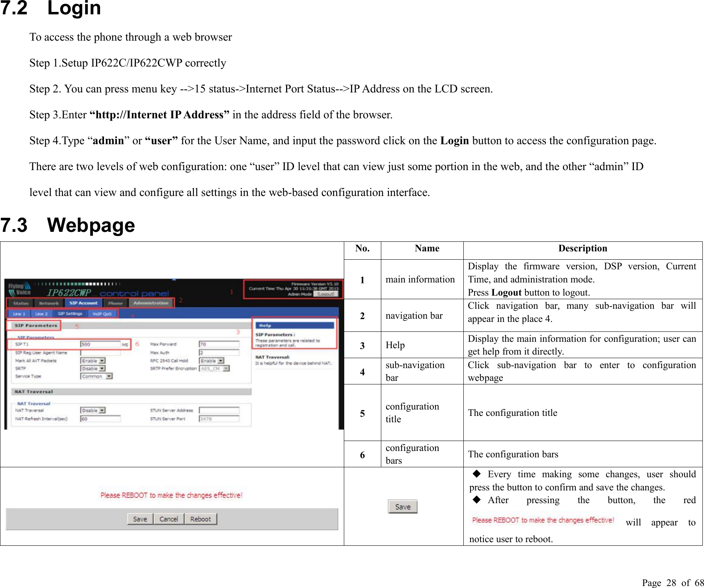
Task: Click the bold 'http://Internet IP Address' text
Action: coord(159,115)
